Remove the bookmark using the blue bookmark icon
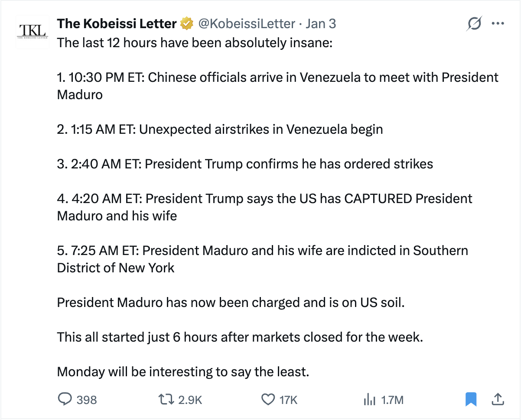The width and height of the screenshot is (521, 420). pyautogui.click(x=471, y=399)
